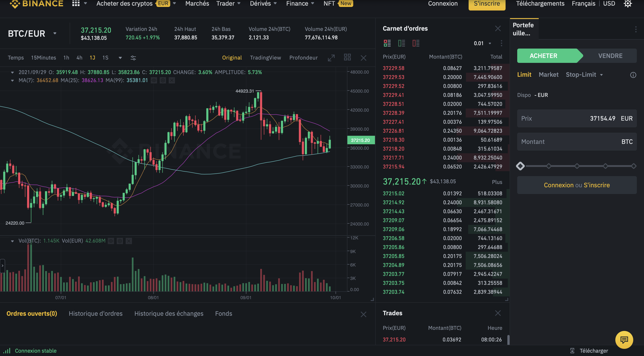Screen dimensions: 644x356
Task: Show order type info icon
Action: (x=633, y=75)
